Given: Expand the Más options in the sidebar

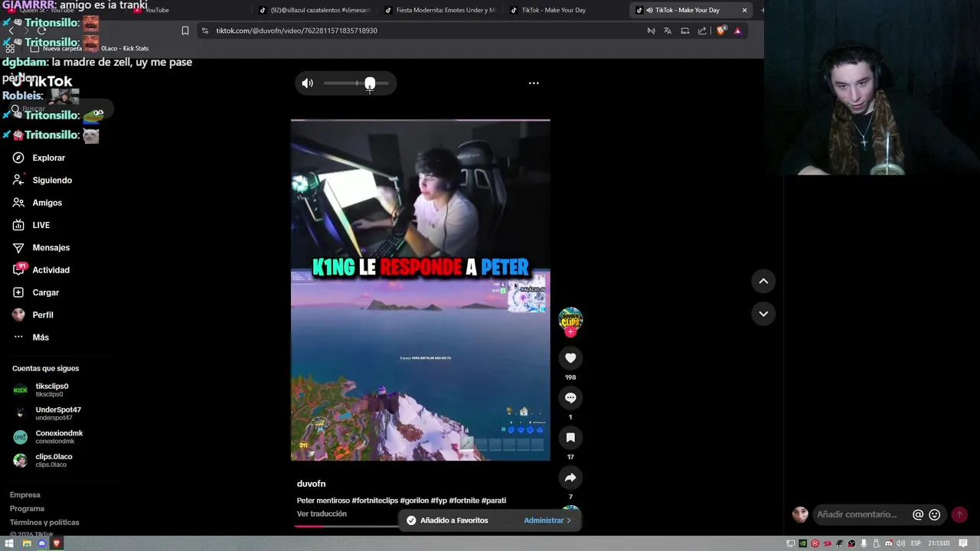Looking at the screenshot, I should pyautogui.click(x=31, y=337).
